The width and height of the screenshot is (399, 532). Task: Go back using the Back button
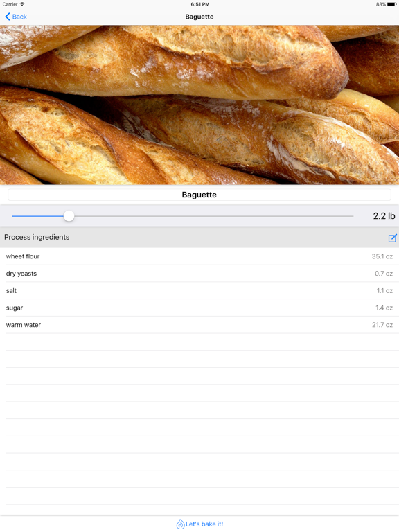[x=16, y=17]
